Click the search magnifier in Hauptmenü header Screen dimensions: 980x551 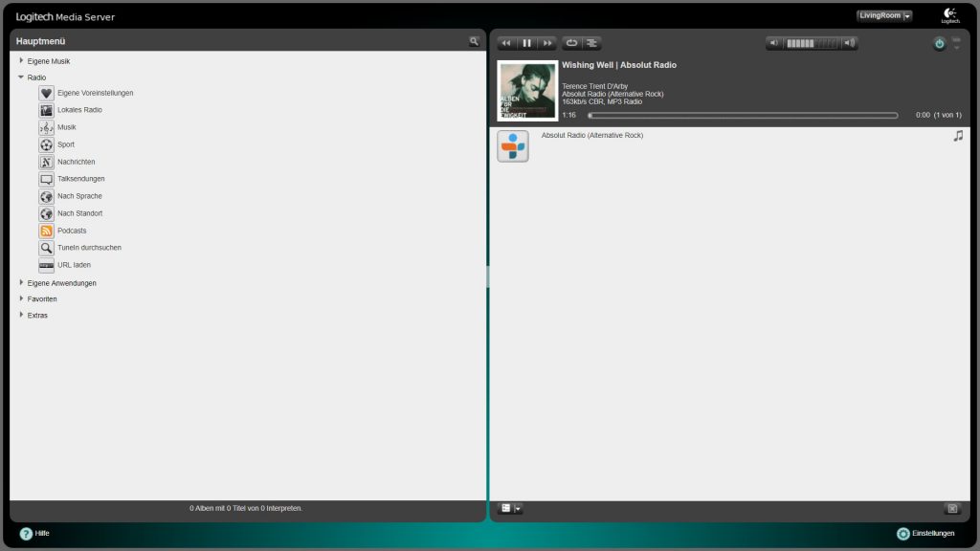click(474, 41)
